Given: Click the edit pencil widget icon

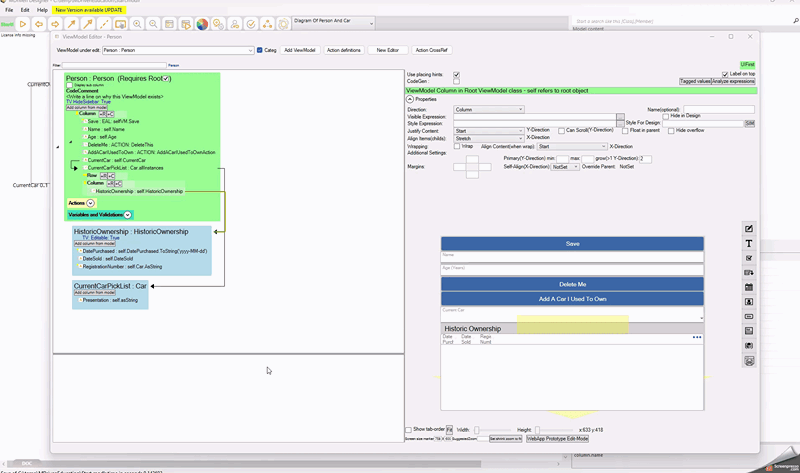Looking at the screenshot, I should pos(749,229).
